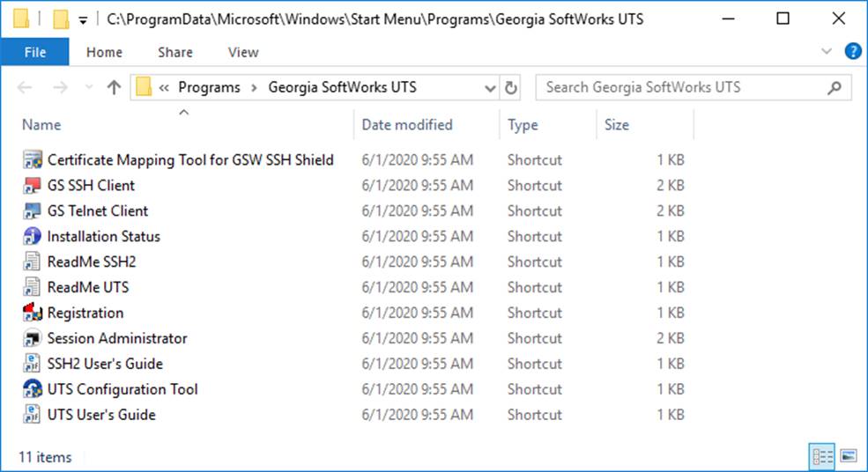Select the UTS User's Guide icon
The width and height of the screenshot is (868, 472).
(32, 414)
